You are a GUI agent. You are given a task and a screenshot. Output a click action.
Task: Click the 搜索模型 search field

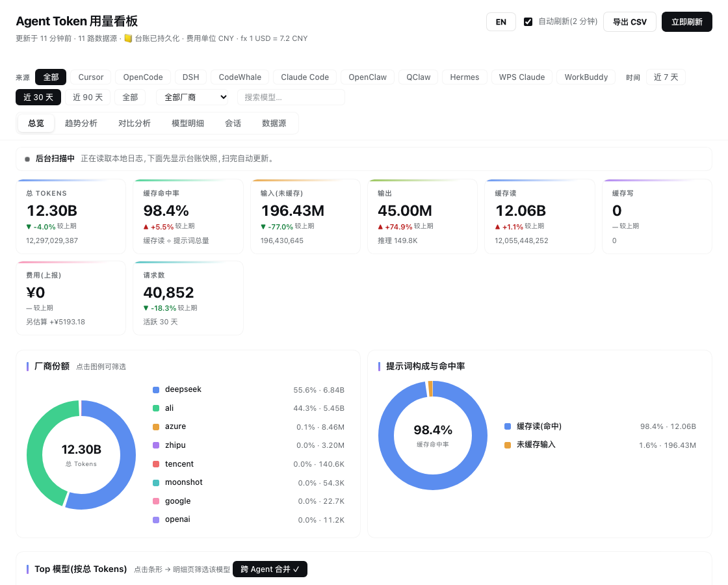pyautogui.click(x=291, y=97)
